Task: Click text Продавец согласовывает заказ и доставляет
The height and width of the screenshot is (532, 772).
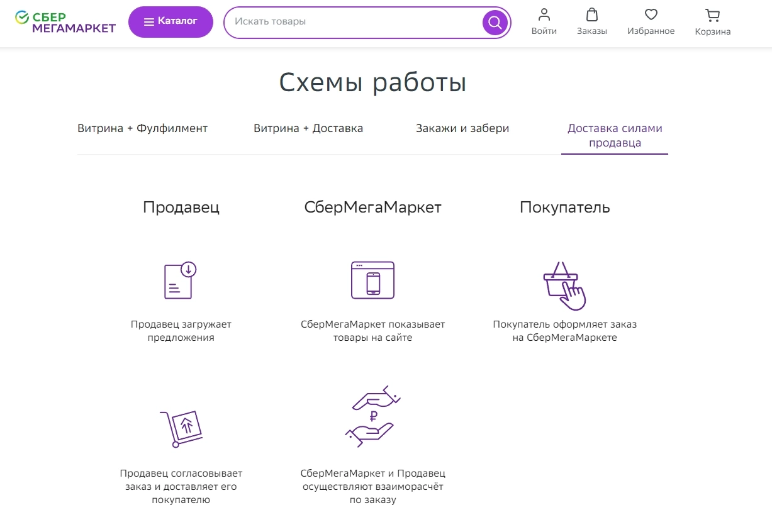Action: click(181, 487)
